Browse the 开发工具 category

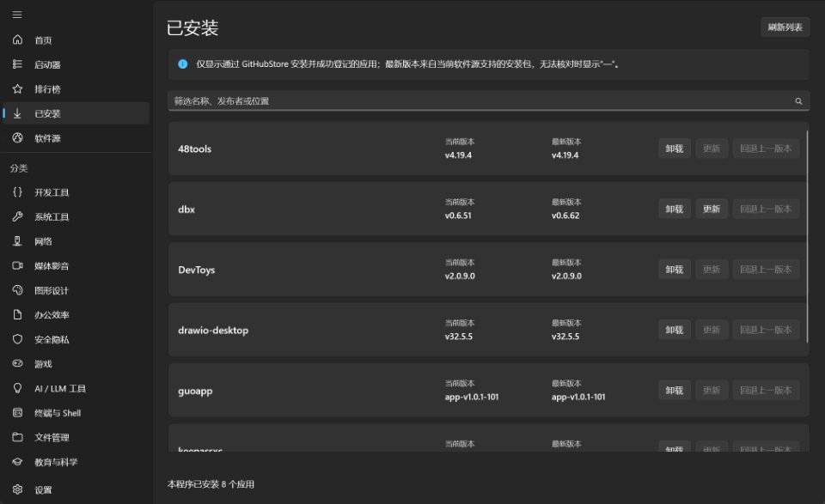(x=76, y=192)
